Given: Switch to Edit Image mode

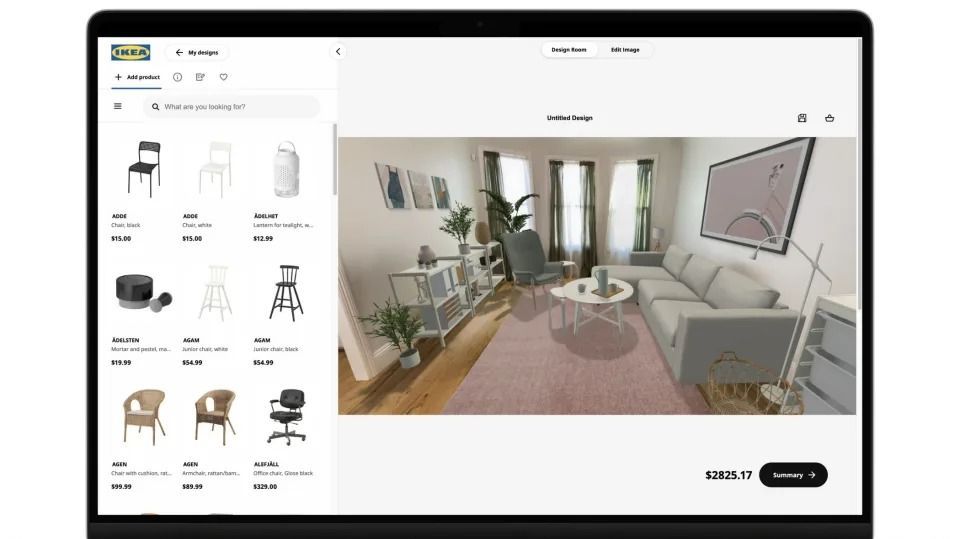Looking at the screenshot, I should coord(625,49).
